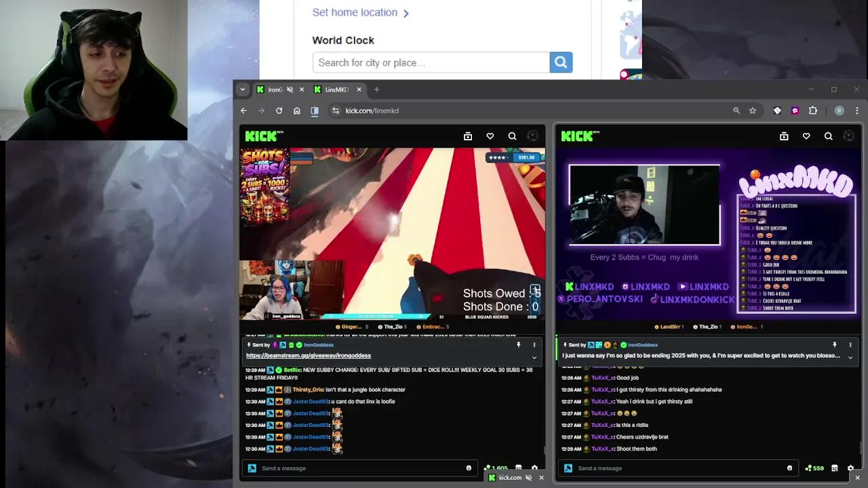This screenshot has width=868, height=488.
Task: Click the left chat Send a message field
Action: [359, 468]
